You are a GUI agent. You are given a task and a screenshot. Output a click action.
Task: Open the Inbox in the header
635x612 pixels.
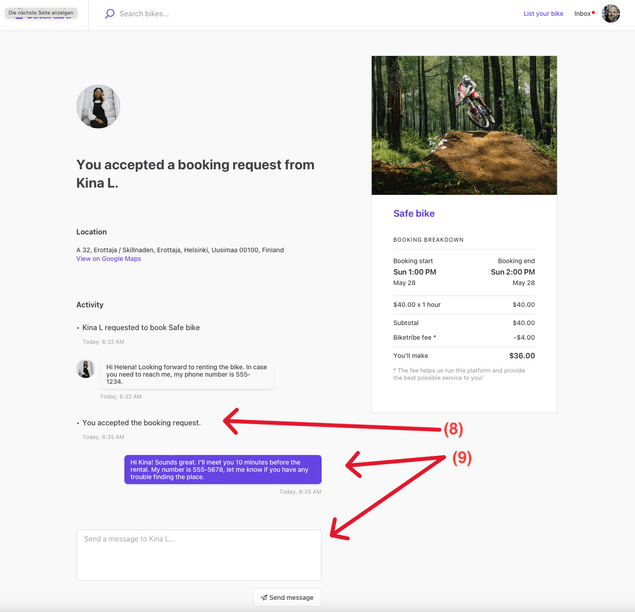(582, 14)
